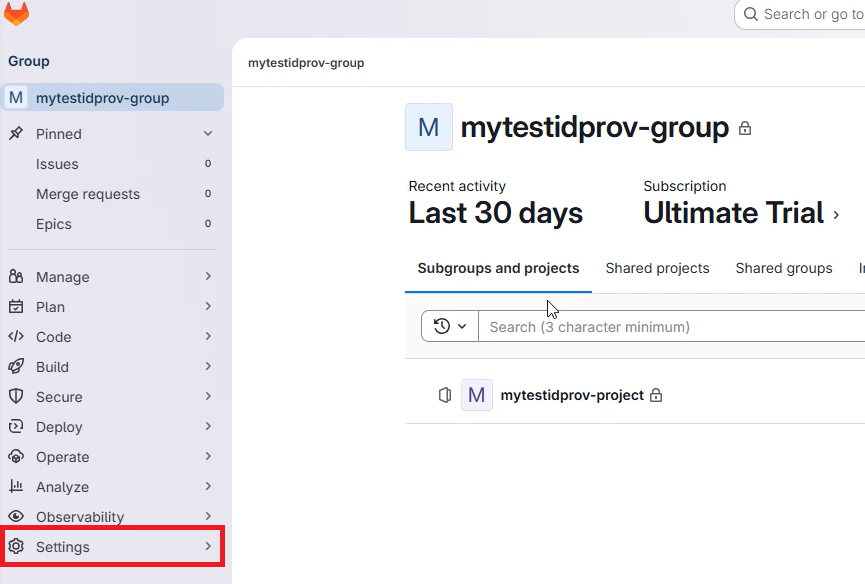
Task: Click the Last 30 days text
Action: click(x=495, y=213)
